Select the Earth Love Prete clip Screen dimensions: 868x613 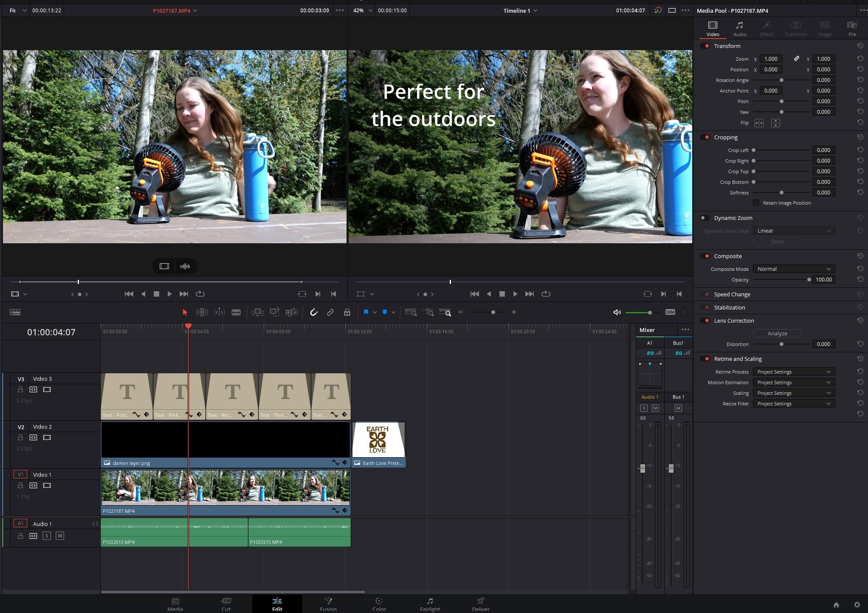[x=379, y=444]
